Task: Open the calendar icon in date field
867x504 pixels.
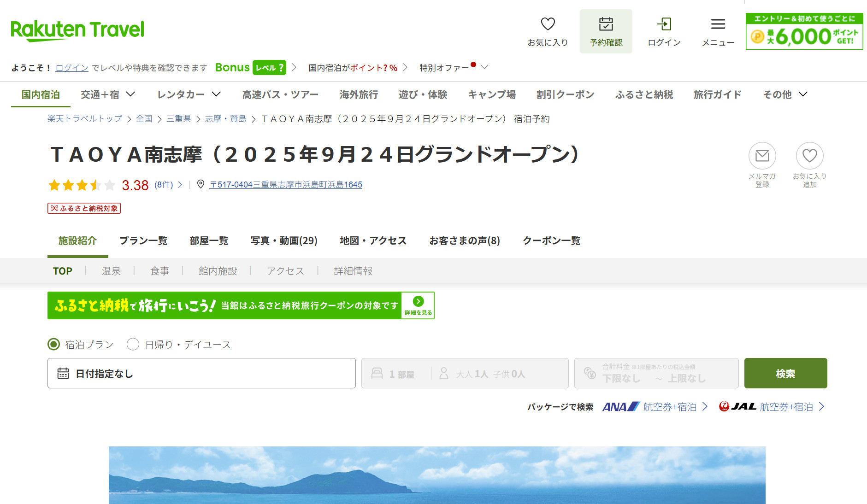Action: tap(63, 373)
